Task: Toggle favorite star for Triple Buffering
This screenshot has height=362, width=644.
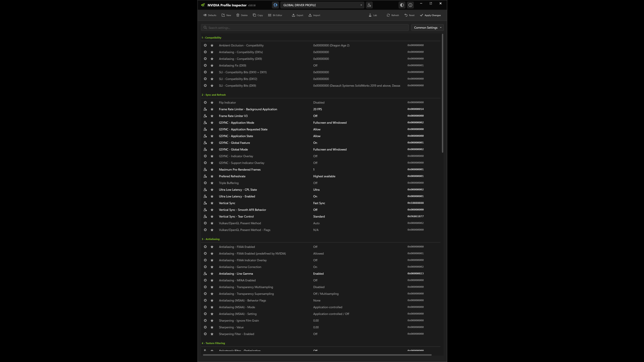Action: (x=212, y=183)
